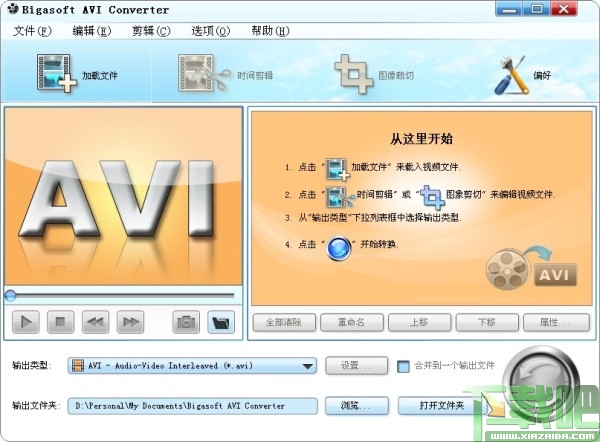Click the 全部清除 button
Screen dimensions: 600x442
click(284, 323)
